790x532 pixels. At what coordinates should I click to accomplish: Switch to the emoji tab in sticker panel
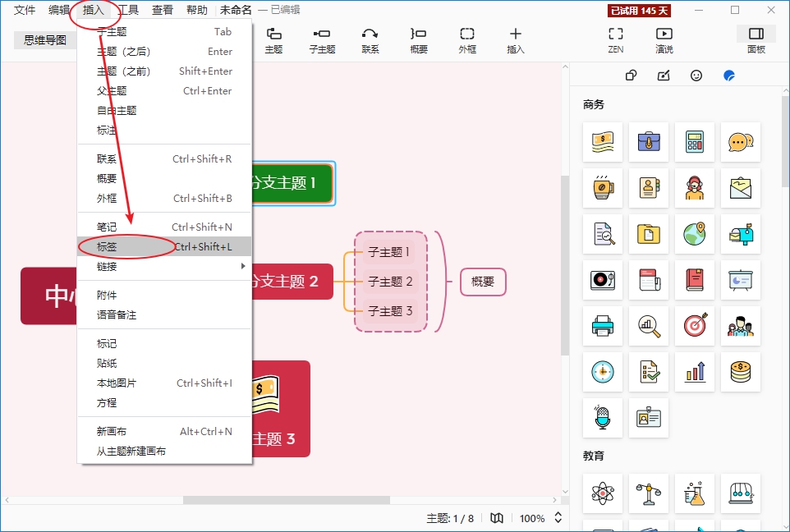(x=696, y=75)
